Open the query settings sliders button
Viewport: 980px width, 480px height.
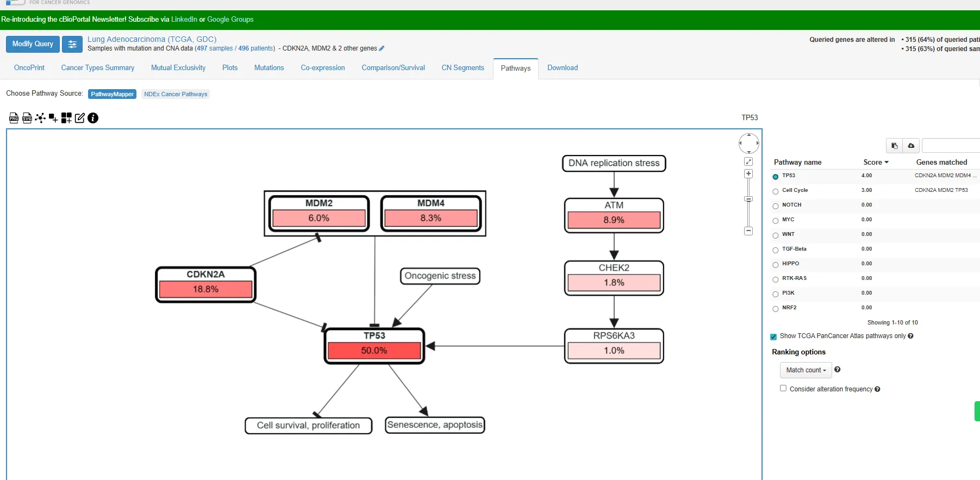[x=72, y=44]
